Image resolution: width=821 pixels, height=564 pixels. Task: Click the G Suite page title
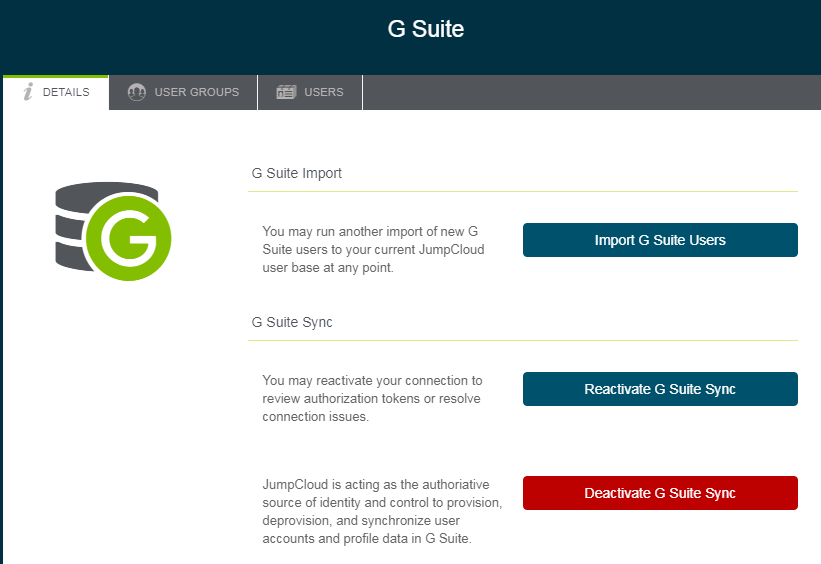pos(426,29)
